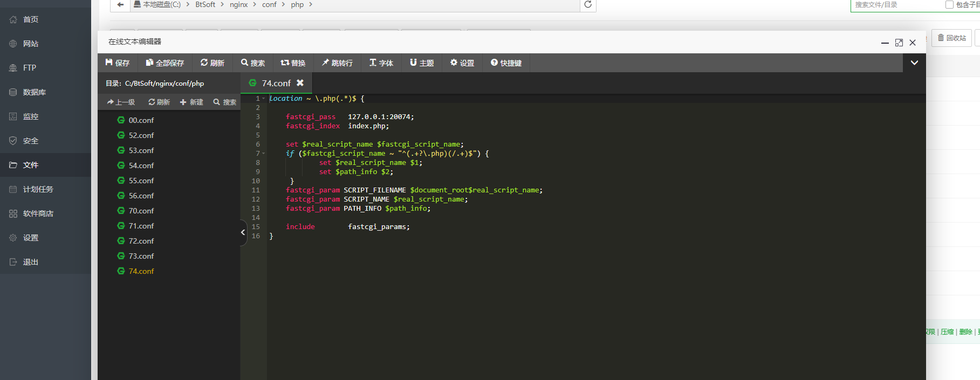Navigate to nginx in breadcrumb path
The image size is (980, 380).
238,4
